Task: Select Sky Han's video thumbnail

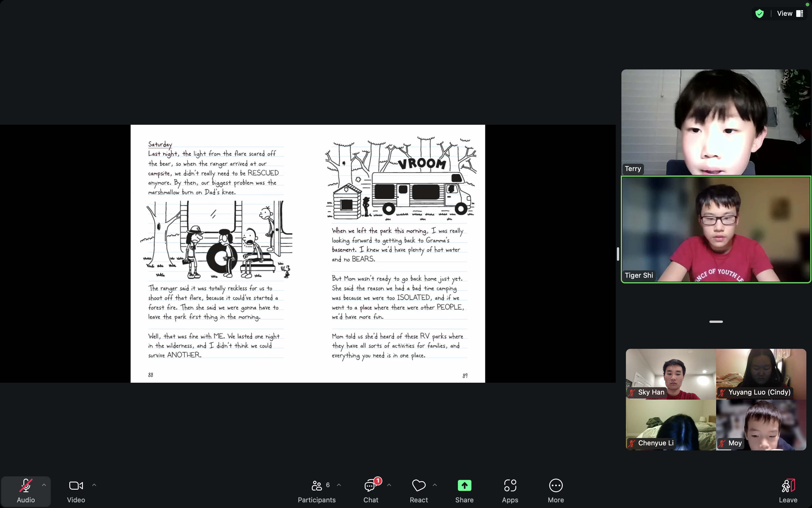Action: [x=671, y=374]
